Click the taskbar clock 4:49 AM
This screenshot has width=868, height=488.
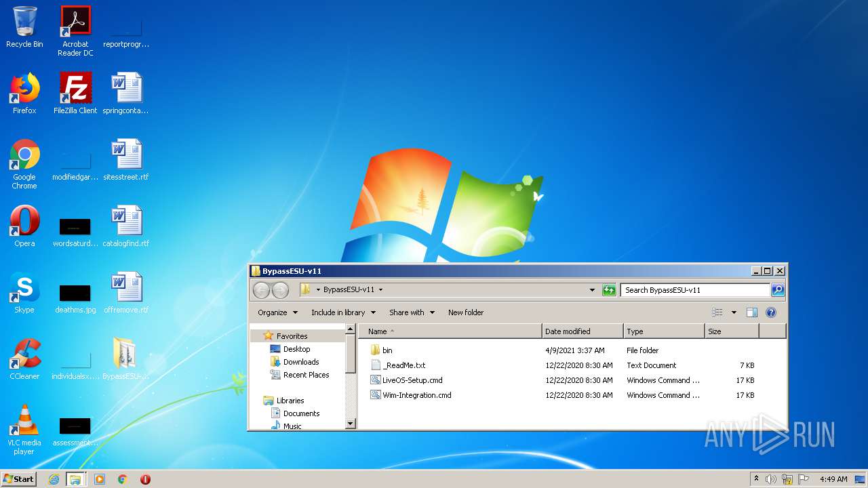[833, 479]
